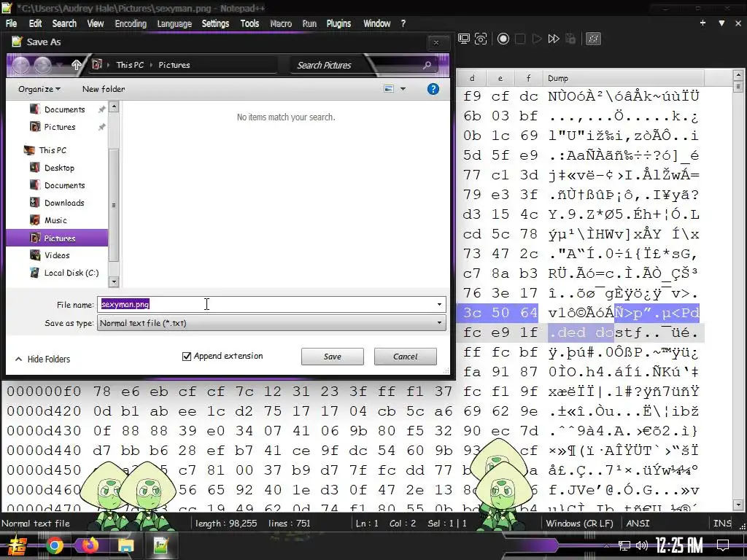747x560 pixels.
Task: Select Downloads in the navigation tree
Action: coord(64,203)
